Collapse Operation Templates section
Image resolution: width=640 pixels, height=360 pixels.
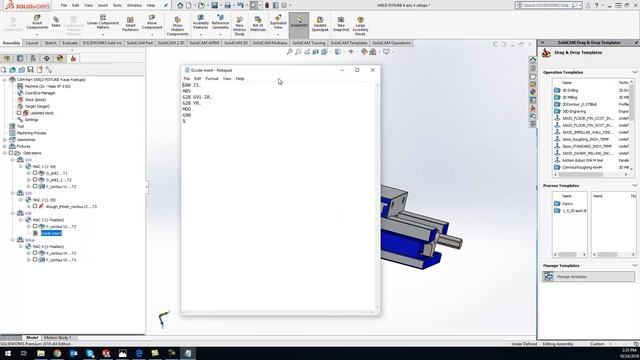(634, 72)
